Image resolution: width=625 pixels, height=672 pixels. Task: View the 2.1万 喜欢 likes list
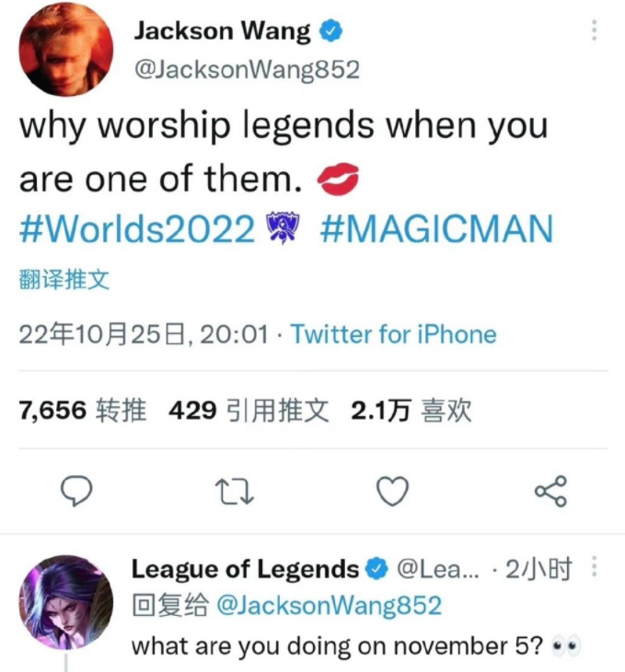411,411
